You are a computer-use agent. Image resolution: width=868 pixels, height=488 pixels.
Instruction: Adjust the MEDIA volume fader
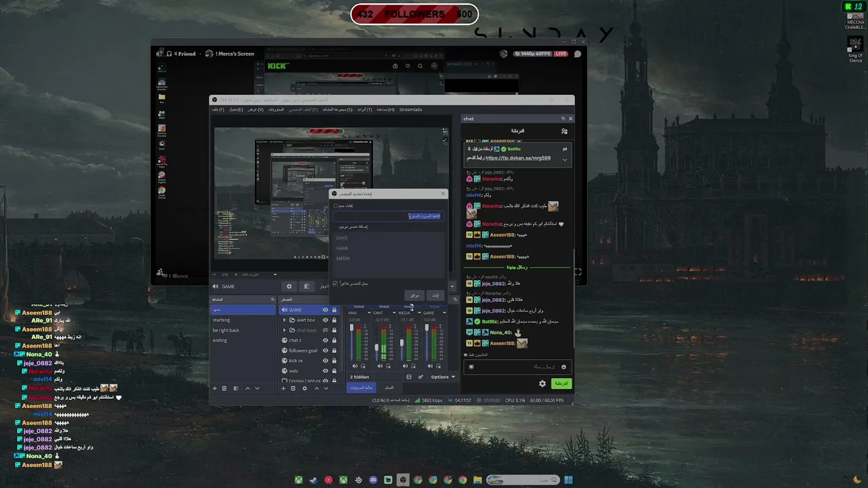401,342
